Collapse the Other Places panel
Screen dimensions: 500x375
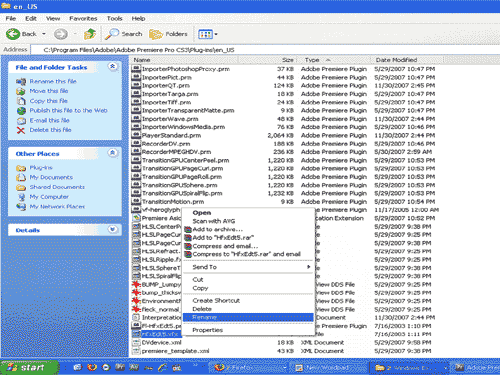pos(113,153)
